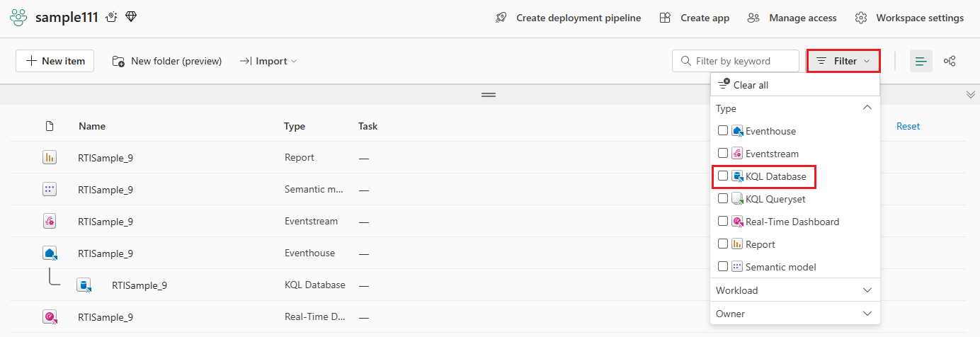980x337 pixels.
Task: Open Workspace settings
Action: click(x=909, y=18)
